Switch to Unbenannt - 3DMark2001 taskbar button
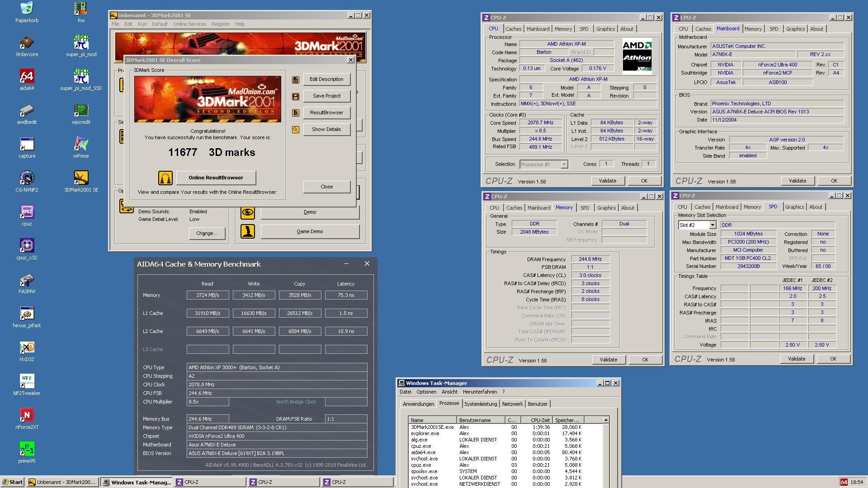868x488 pixels. (x=62, y=482)
